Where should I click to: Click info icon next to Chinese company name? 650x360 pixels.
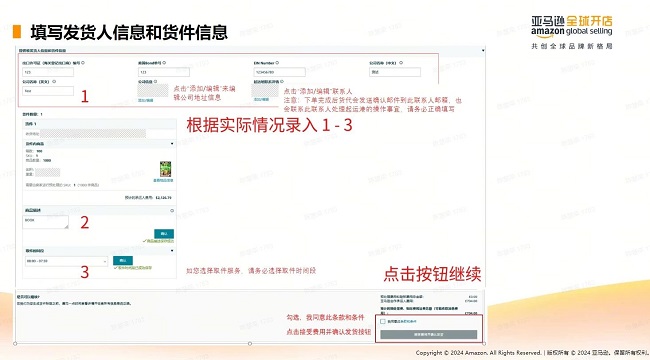tap(401, 63)
